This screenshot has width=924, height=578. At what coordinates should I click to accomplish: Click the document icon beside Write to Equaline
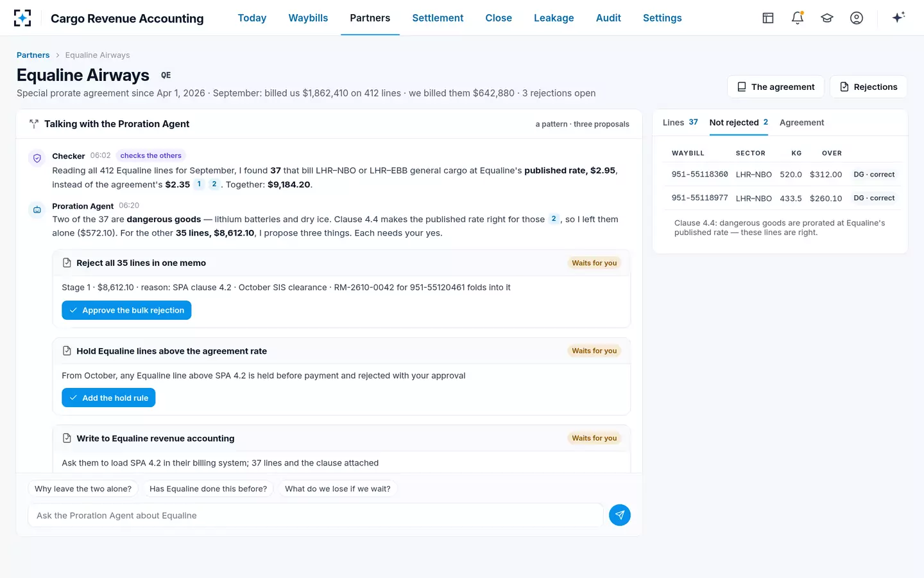click(x=67, y=438)
